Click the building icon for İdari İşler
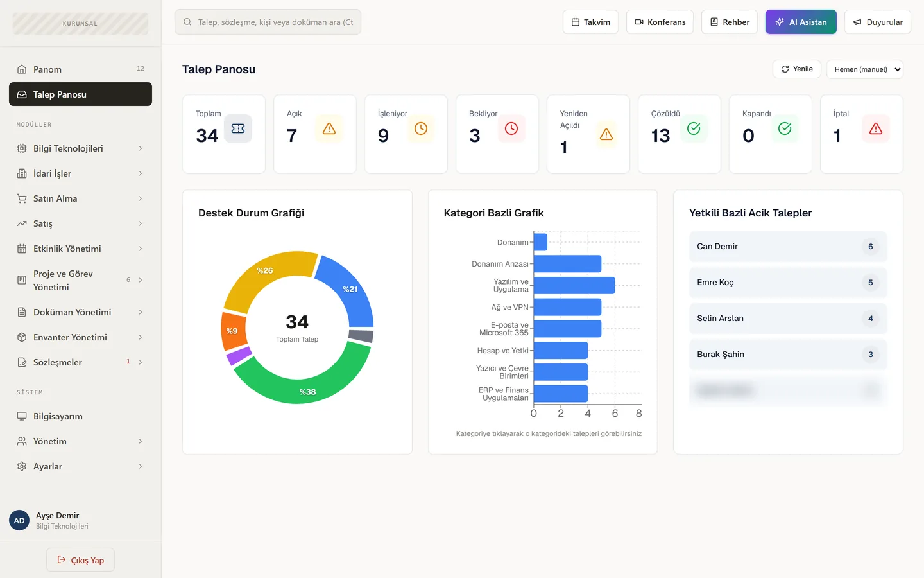 (22, 173)
